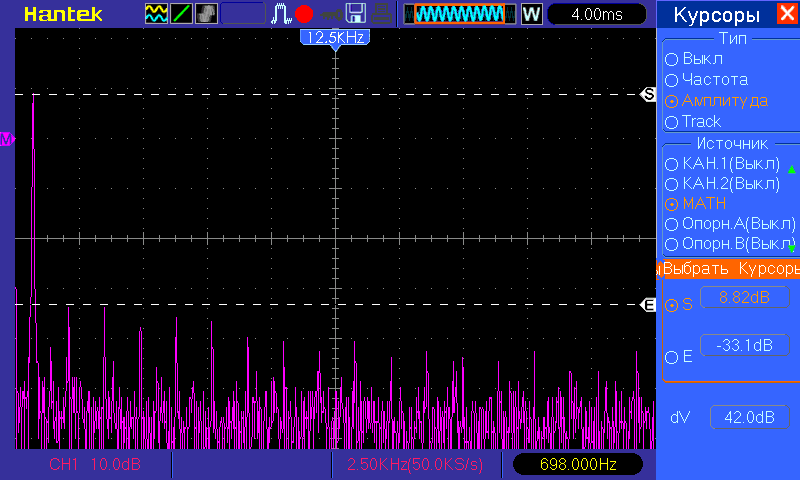Select the S cursor radio button

(671, 305)
